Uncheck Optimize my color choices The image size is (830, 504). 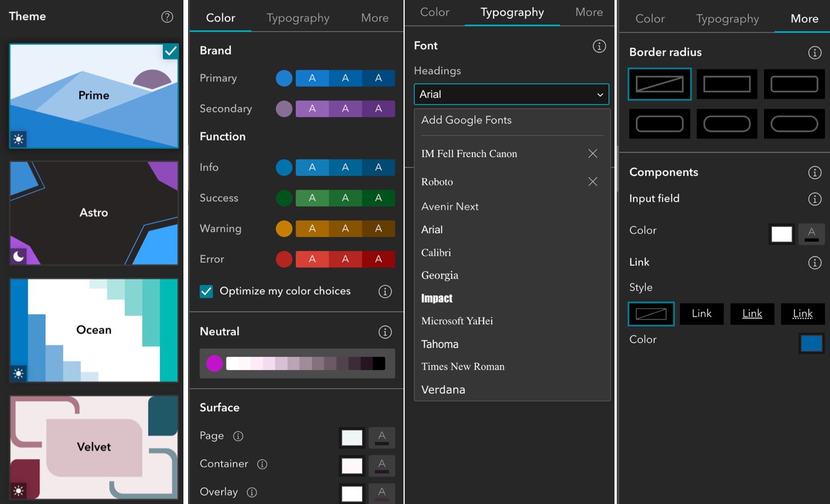click(x=206, y=291)
